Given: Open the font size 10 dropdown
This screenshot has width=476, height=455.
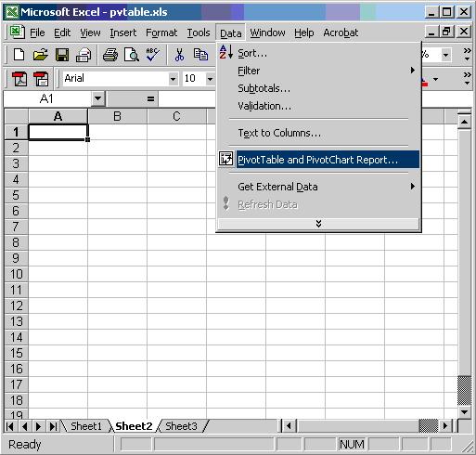Looking at the screenshot, I should (210, 79).
